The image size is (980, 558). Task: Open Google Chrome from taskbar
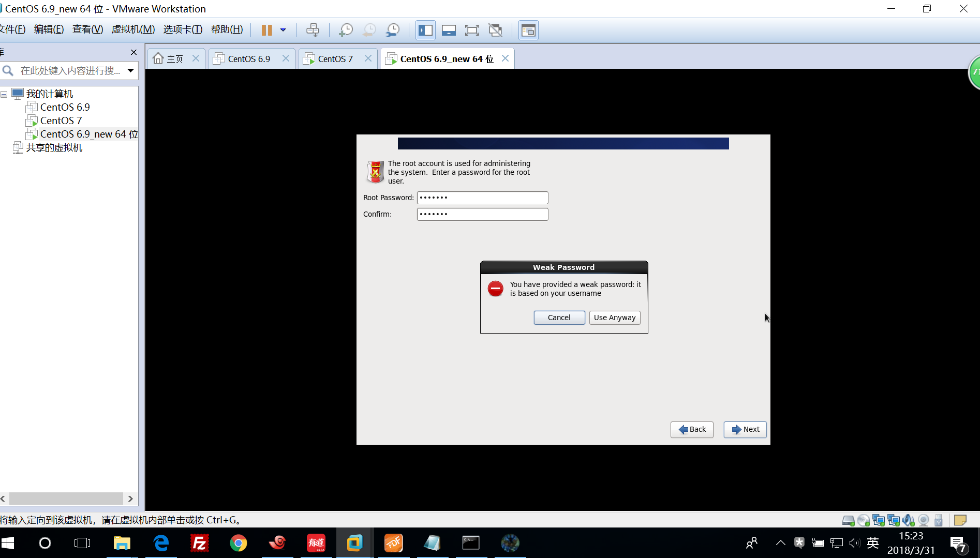[x=239, y=543]
